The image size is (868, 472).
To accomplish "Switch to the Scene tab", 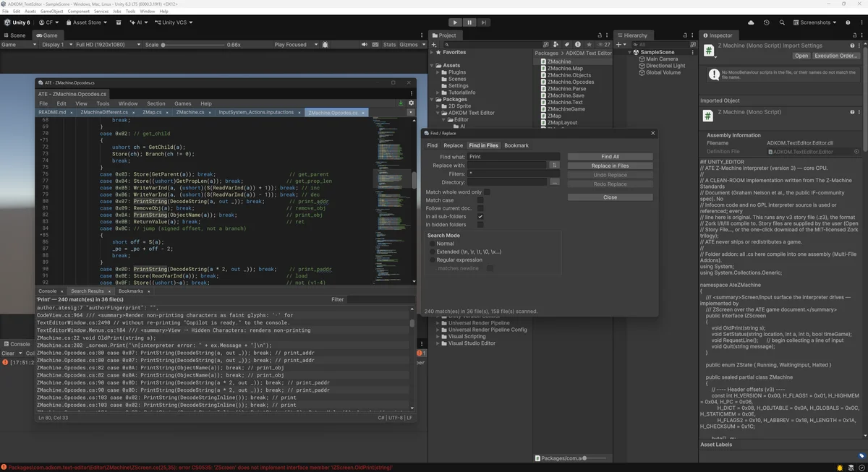I will pos(14,35).
